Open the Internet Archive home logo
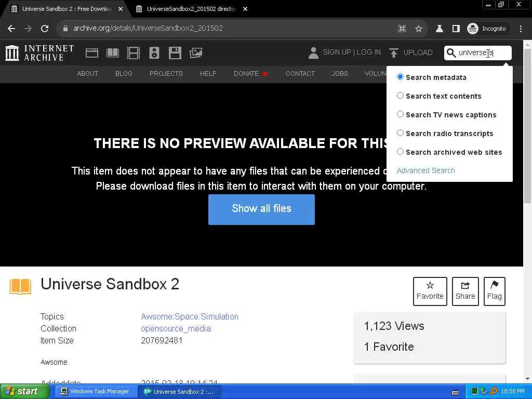The image size is (532, 399). coord(39,53)
